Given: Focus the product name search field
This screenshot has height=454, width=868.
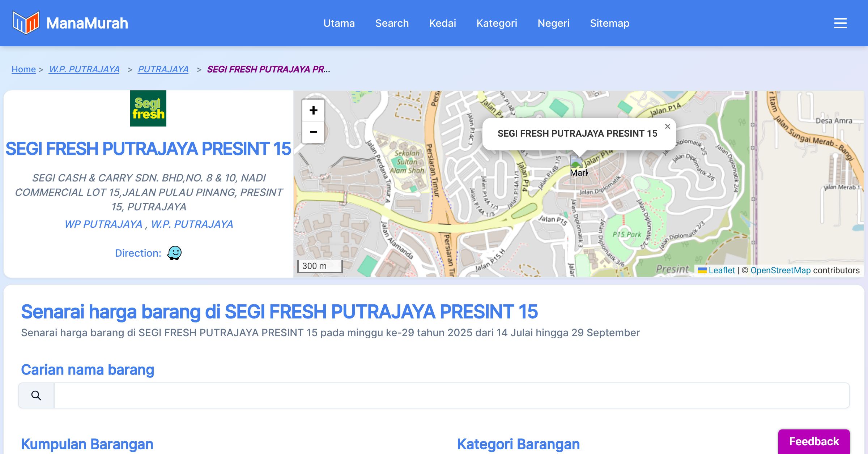Looking at the screenshot, I should tap(451, 395).
